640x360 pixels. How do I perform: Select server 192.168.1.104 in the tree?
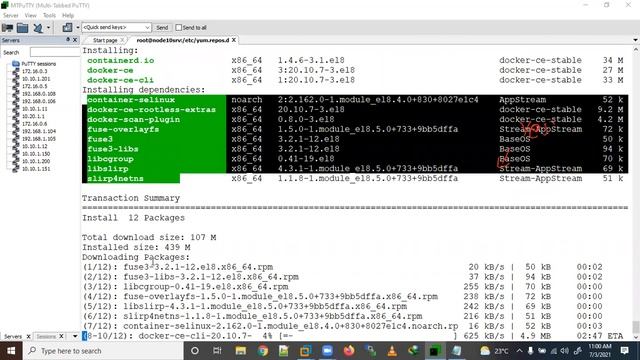click(x=39, y=131)
